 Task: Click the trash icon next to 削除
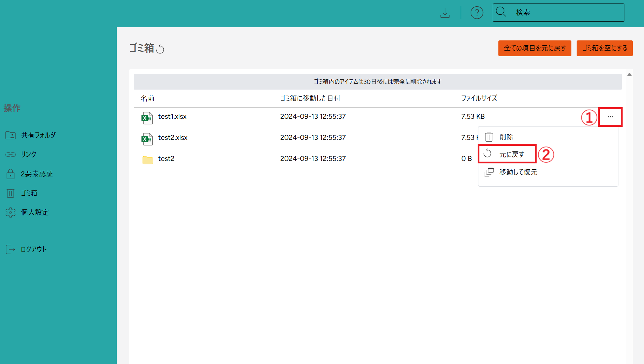coord(489,137)
